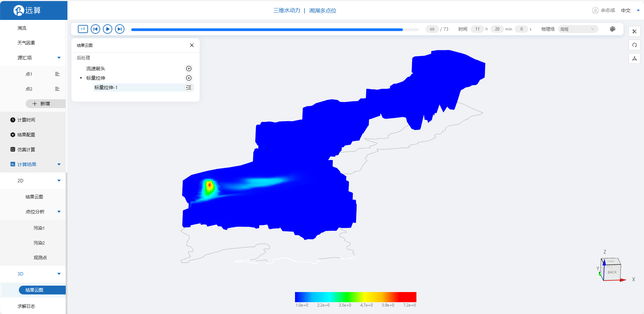
Task: Click the 3D orientation cube
Action: tap(611, 269)
